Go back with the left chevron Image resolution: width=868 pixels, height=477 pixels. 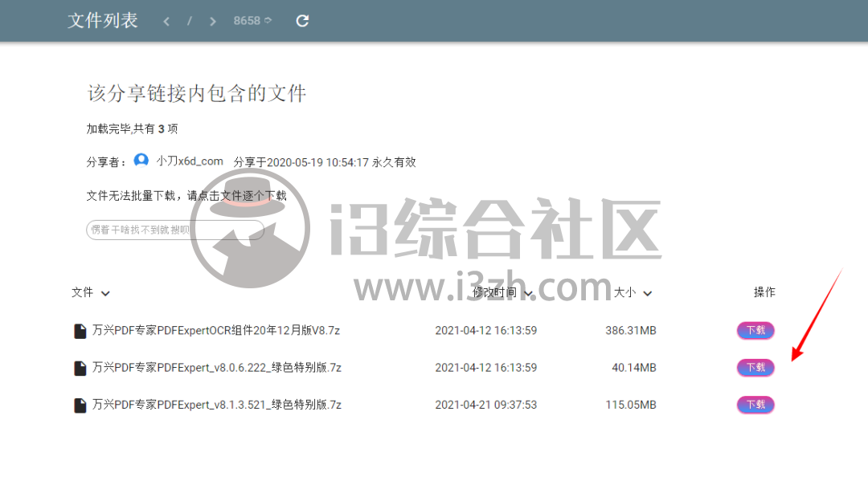166,22
